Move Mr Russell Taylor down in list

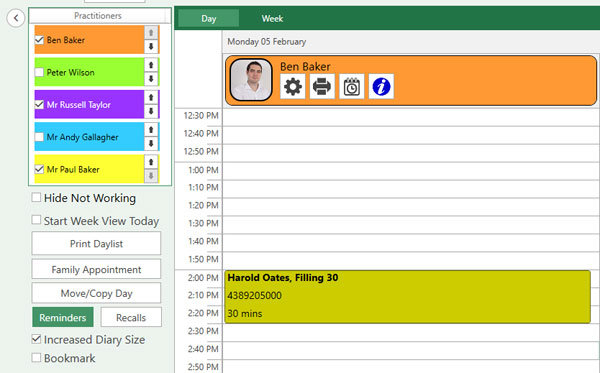point(151,111)
